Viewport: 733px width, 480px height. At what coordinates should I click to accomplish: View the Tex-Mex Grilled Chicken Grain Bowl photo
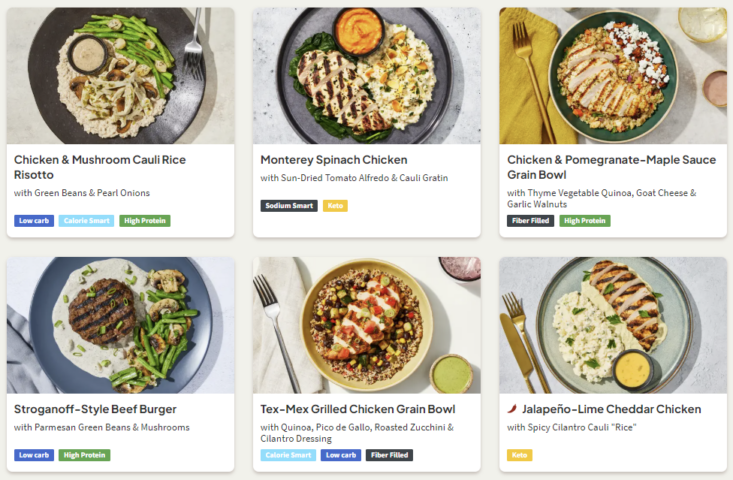366,325
